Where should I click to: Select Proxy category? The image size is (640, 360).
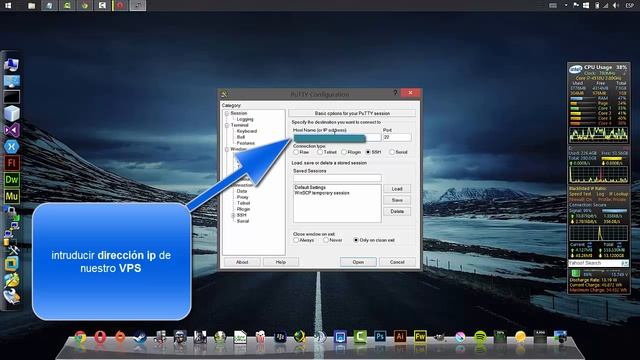[x=242, y=197]
